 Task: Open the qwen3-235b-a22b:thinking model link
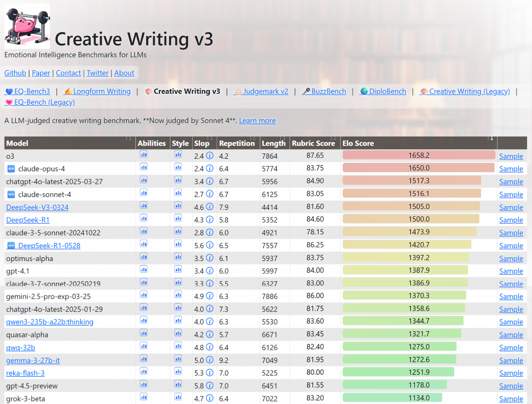[50, 322]
